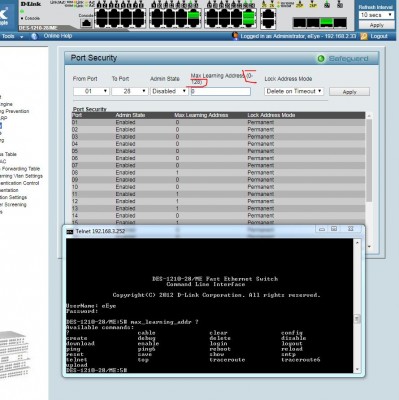Open the Lock Address Mode dropdown

click(x=294, y=91)
